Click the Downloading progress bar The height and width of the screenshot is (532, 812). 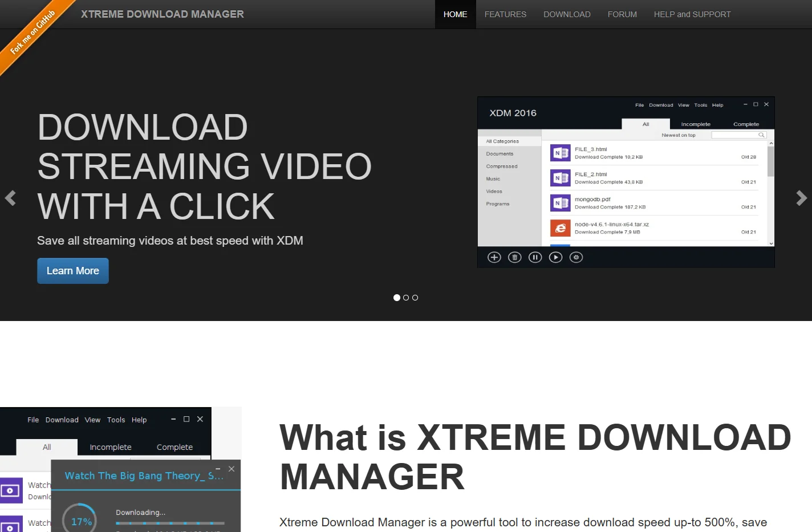(170, 523)
